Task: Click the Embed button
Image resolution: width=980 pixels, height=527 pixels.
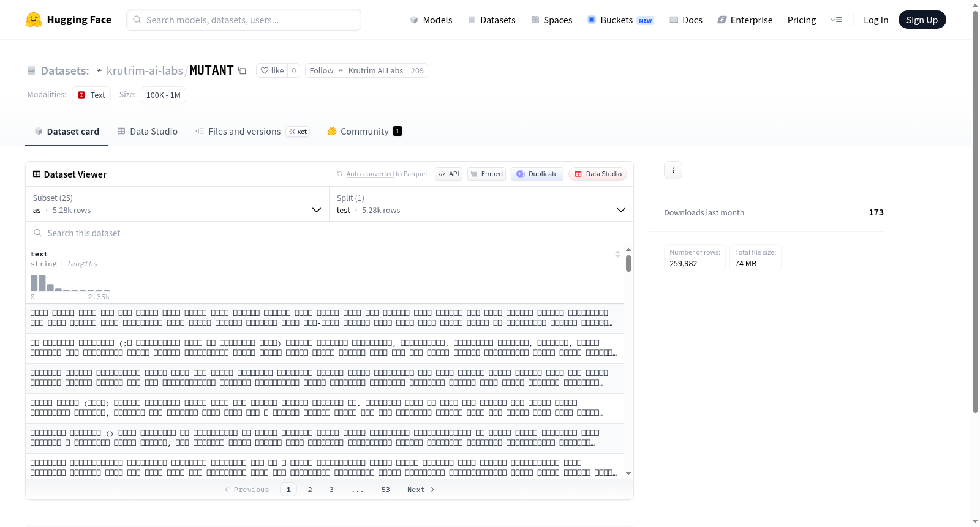Action: pos(487,174)
